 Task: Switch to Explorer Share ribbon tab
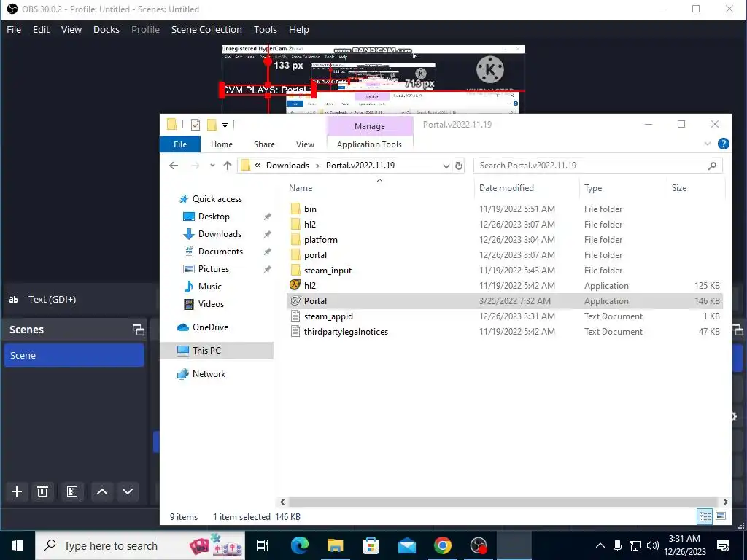point(264,144)
